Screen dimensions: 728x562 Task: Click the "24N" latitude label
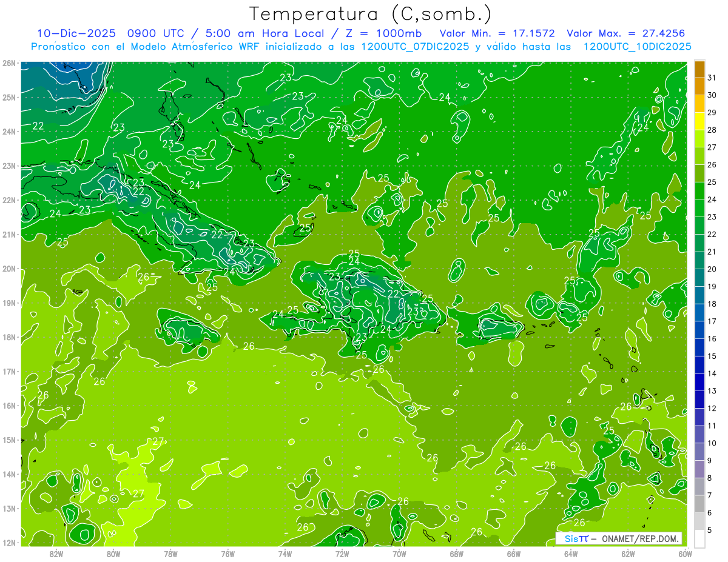click(8, 132)
